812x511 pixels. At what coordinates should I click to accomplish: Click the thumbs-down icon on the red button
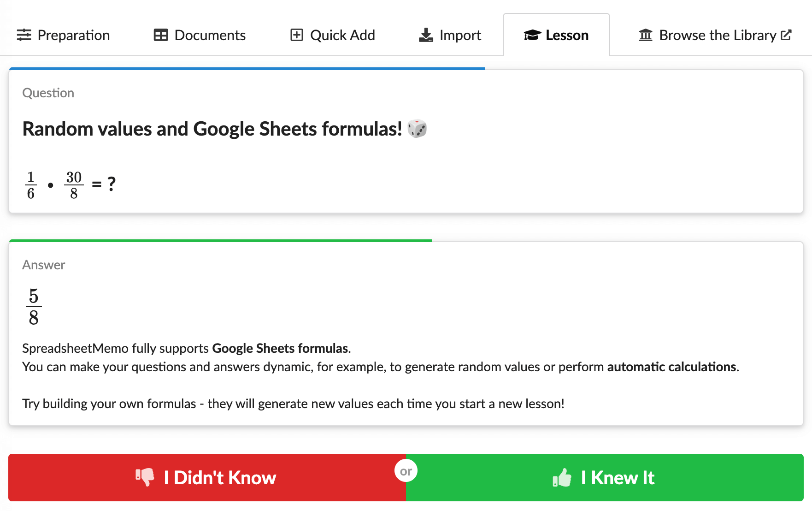tap(146, 477)
